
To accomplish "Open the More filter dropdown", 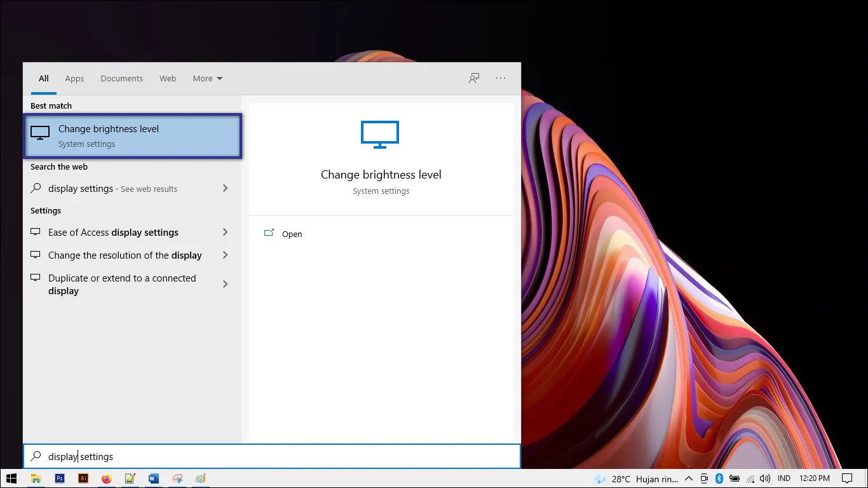I will click(207, 78).
